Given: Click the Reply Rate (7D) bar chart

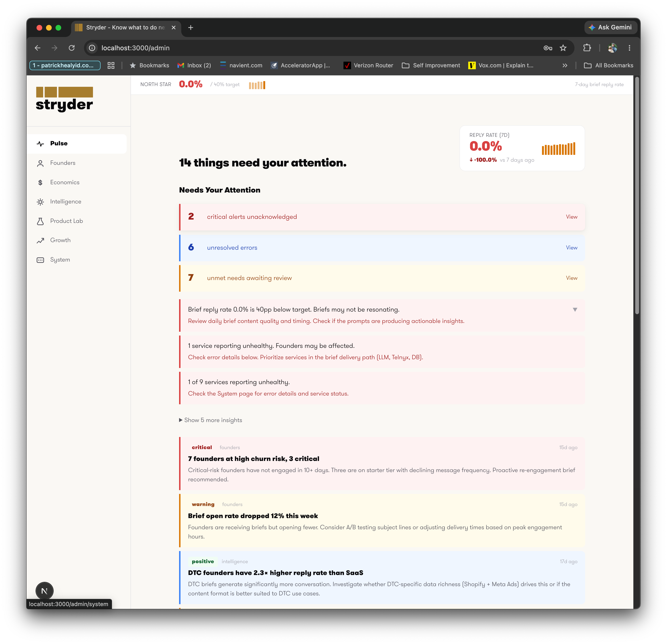Looking at the screenshot, I should [x=558, y=149].
